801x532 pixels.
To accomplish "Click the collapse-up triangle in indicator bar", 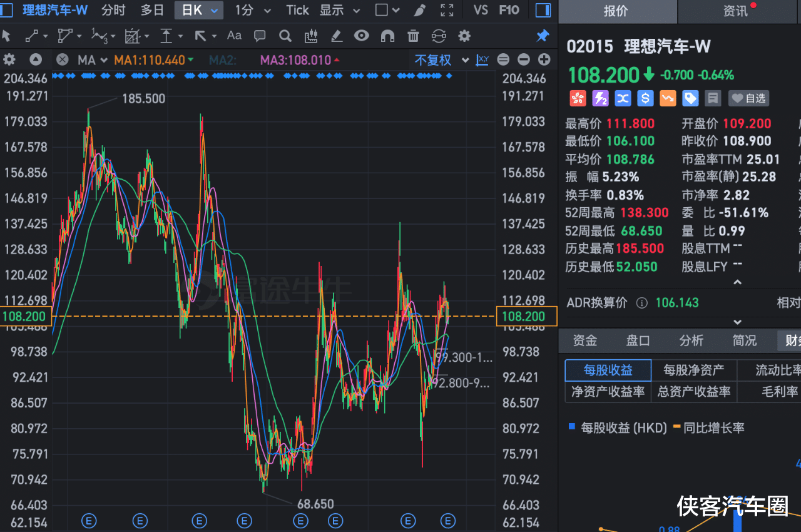I will 36,59.
